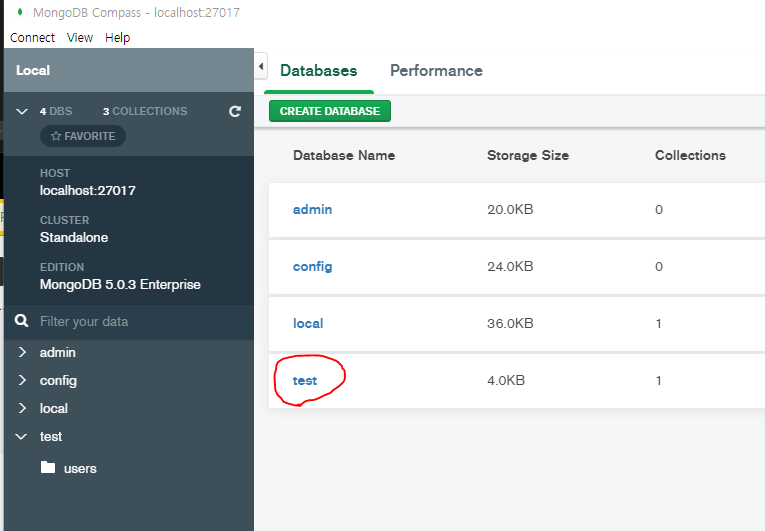Viewport: 765px width, 531px height.
Task: Click the Filter your data field
Action: 129,321
